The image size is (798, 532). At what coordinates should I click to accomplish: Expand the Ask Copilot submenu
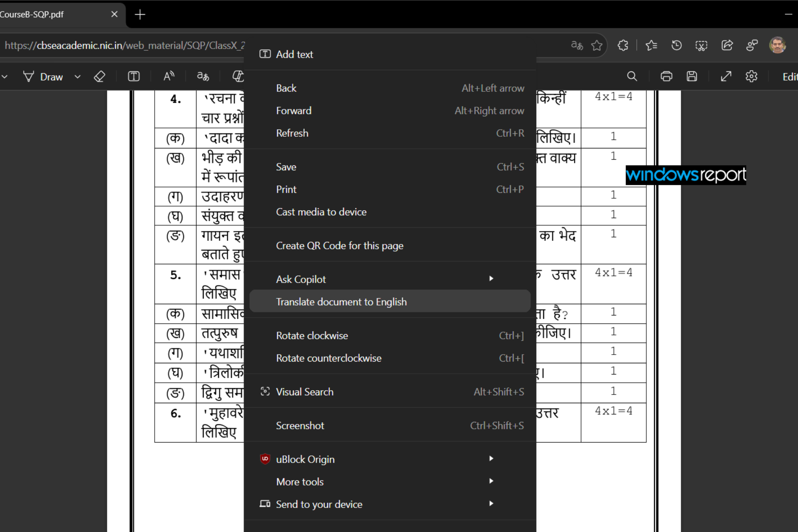(390, 279)
